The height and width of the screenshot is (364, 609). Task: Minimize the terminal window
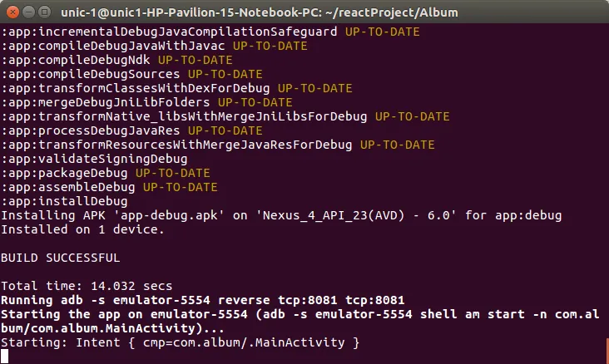(28, 12)
